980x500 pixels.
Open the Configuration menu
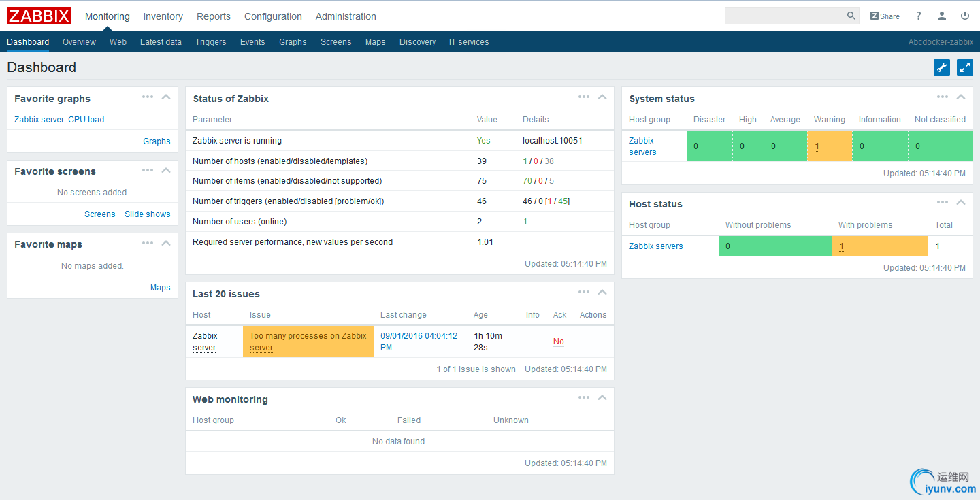(273, 16)
